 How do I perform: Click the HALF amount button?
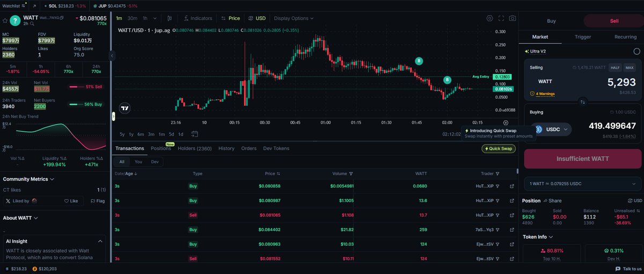pos(615,67)
